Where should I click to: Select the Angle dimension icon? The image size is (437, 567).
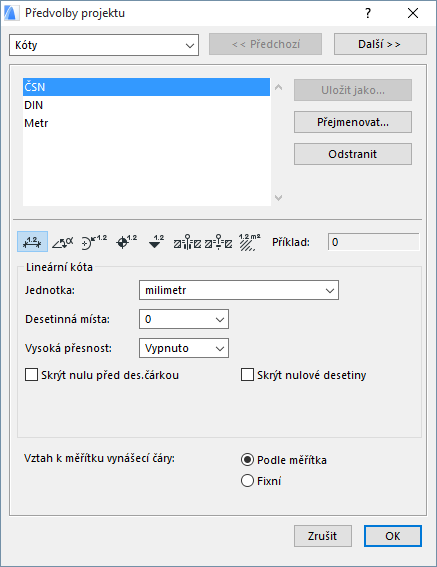point(62,242)
